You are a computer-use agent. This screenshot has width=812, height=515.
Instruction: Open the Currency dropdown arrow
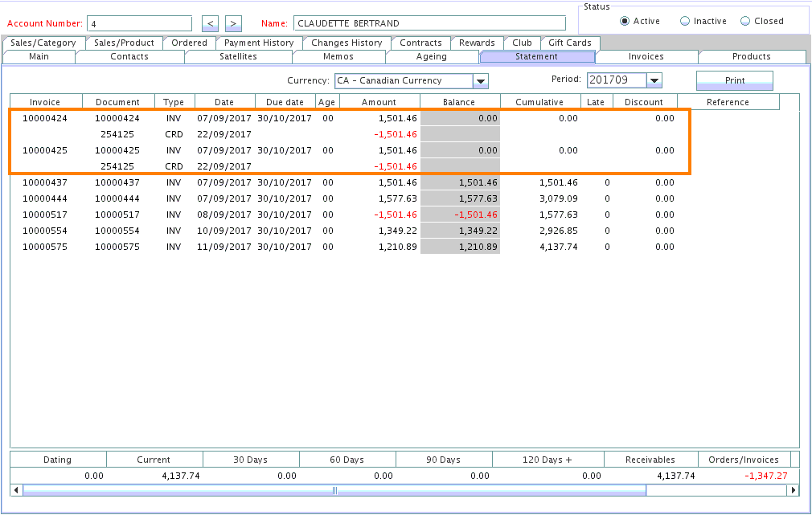coord(481,80)
